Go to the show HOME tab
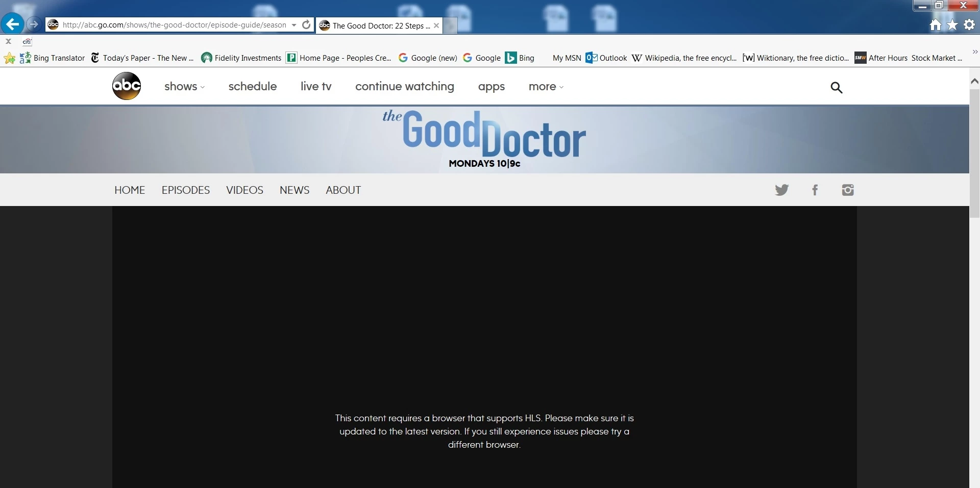This screenshot has width=980, height=488. point(130,190)
